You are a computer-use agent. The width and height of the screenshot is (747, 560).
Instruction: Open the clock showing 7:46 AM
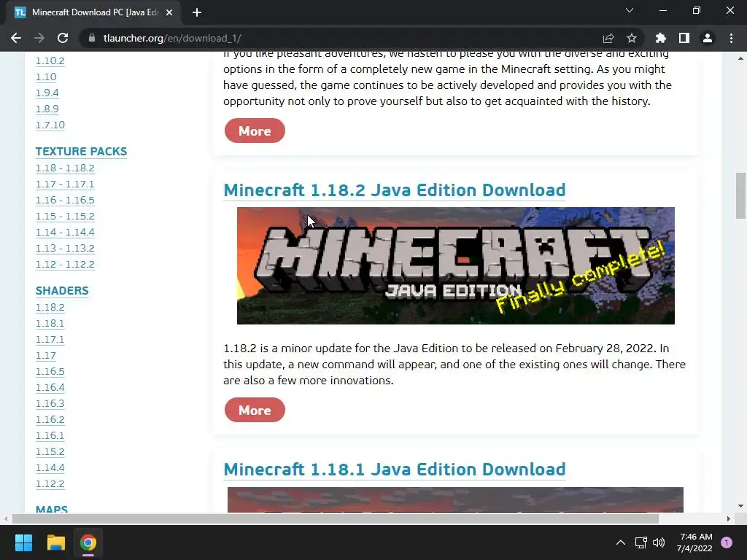point(694,542)
